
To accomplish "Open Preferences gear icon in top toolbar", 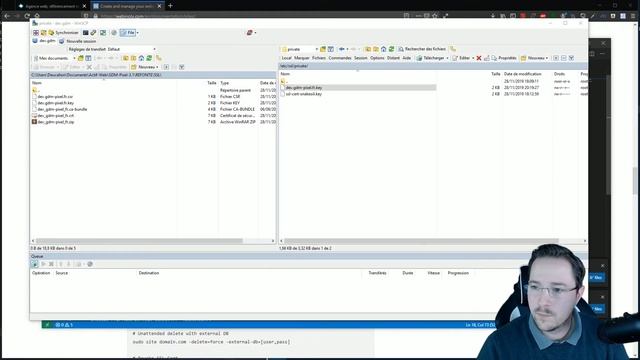I will coord(114,33).
